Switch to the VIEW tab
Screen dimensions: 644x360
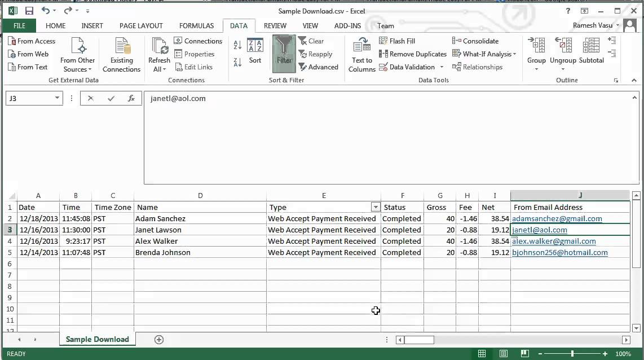click(310, 25)
